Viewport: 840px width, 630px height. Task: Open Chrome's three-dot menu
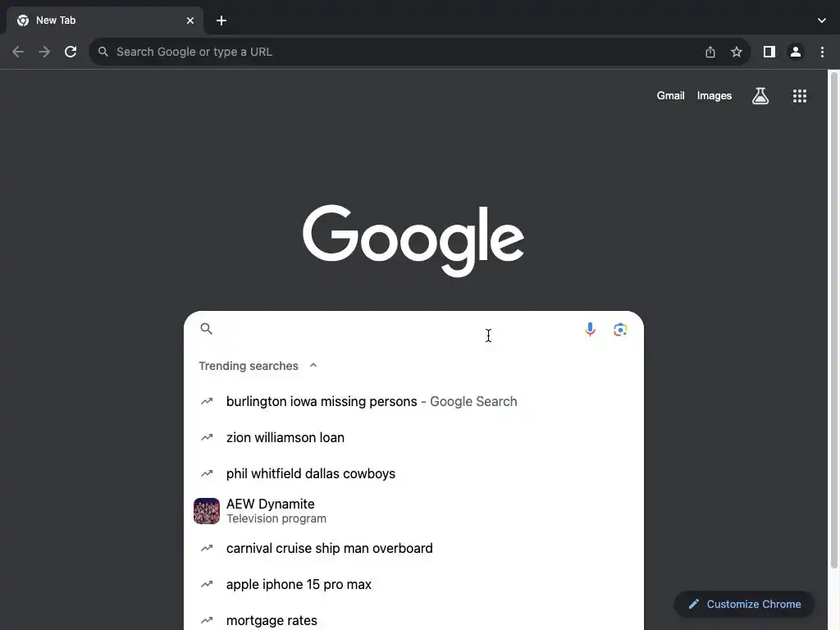coord(822,52)
